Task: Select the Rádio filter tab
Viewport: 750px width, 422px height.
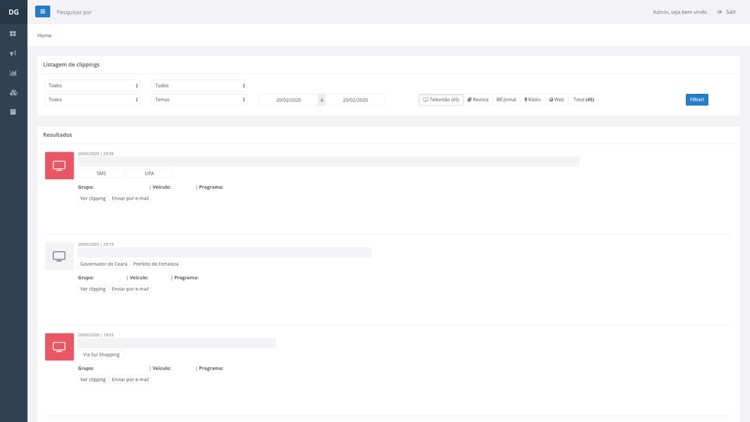Action: pyautogui.click(x=532, y=100)
